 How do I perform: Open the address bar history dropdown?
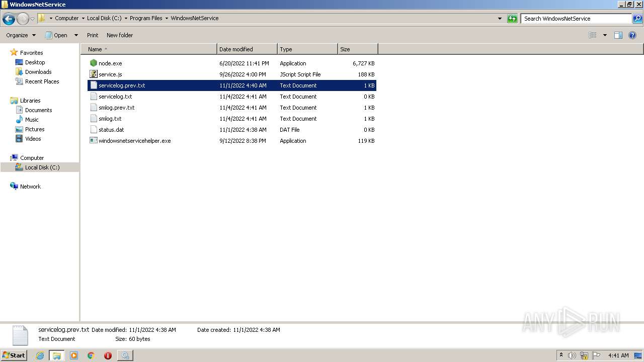(500, 19)
